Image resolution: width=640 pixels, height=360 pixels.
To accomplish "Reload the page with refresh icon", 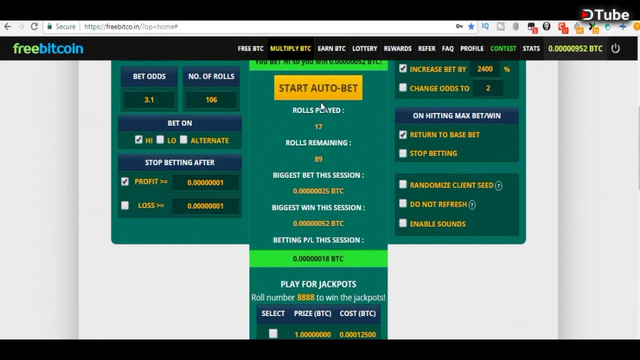I will point(35,27).
